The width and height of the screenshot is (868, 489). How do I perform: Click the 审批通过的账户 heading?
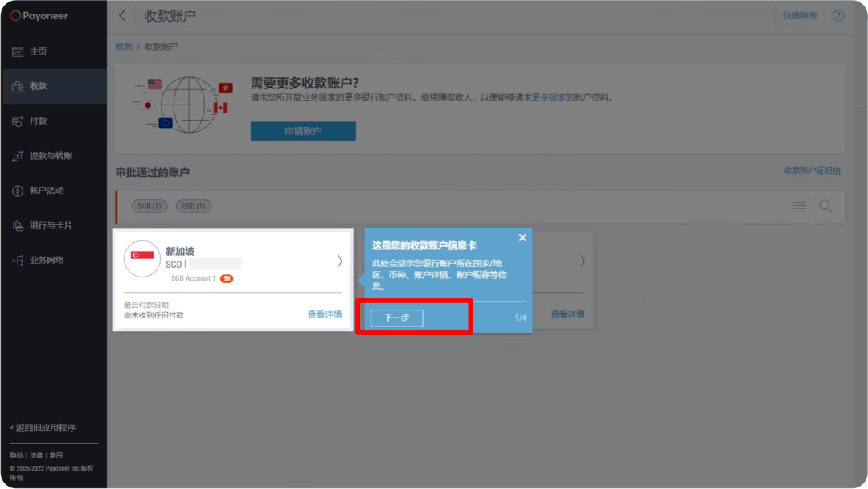(152, 172)
